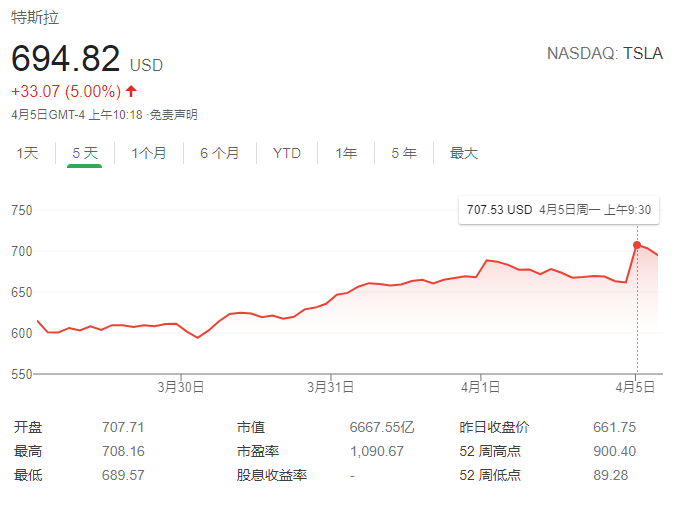This screenshot has height=521, width=690.
Task: Click the 3月31日 axis date label
Action: [330, 387]
